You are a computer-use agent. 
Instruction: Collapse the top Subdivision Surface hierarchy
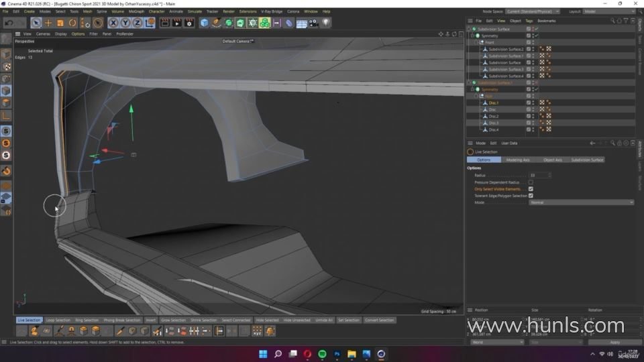[469, 29]
